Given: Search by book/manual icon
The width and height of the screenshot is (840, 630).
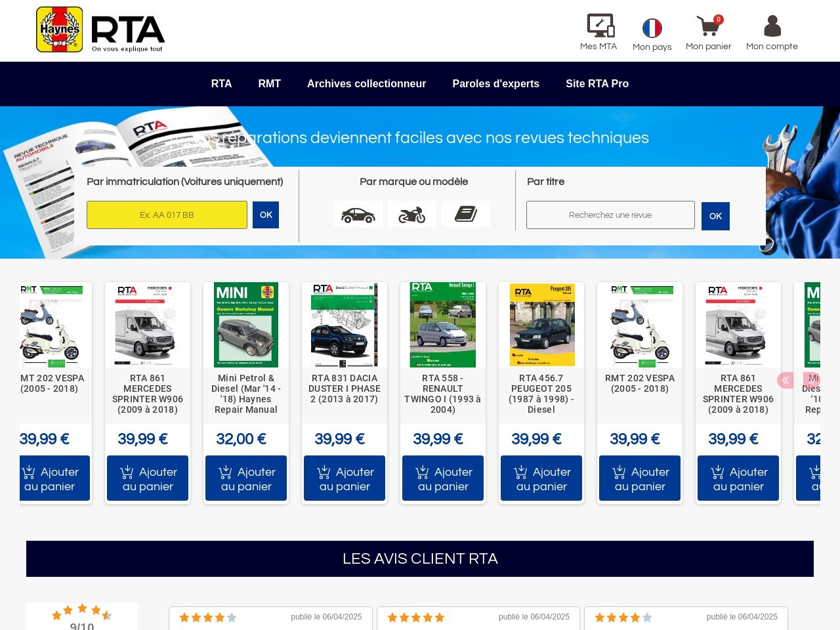Looking at the screenshot, I should pos(466,215).
